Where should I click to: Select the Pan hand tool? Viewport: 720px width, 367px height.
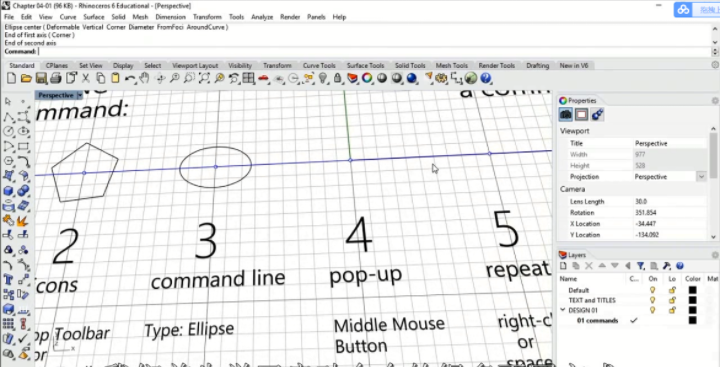[x=145, y=78]
